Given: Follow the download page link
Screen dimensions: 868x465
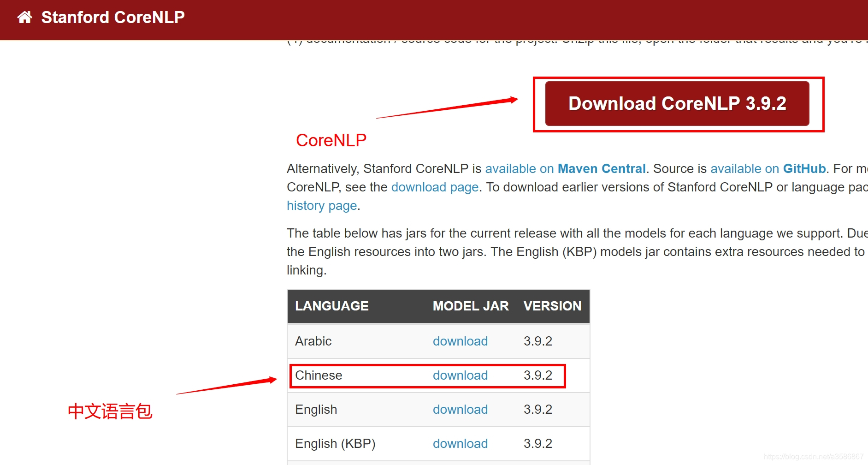Looking at the screenshot, I should [435, 187].
